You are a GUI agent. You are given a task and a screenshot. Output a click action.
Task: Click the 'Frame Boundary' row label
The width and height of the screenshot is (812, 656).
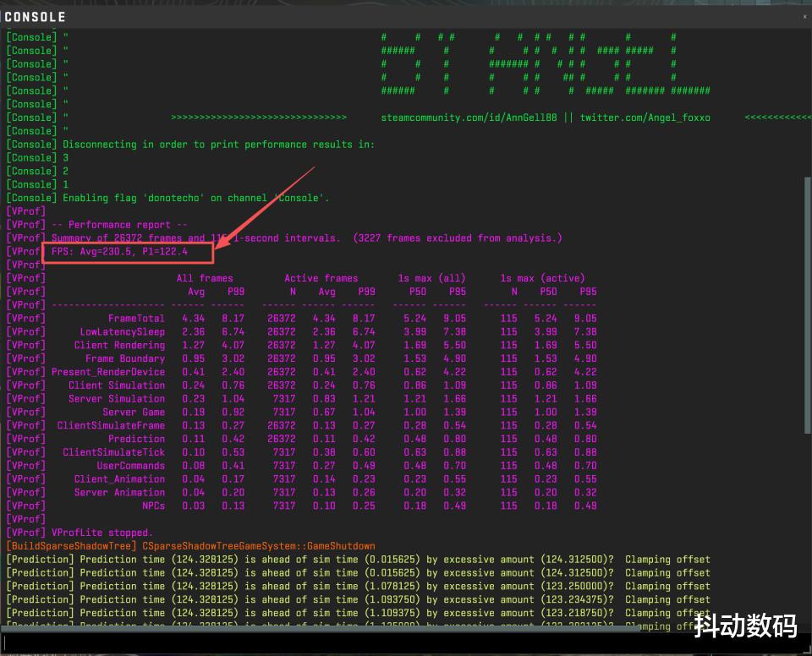pyautogui.click(x=125, y=358)
